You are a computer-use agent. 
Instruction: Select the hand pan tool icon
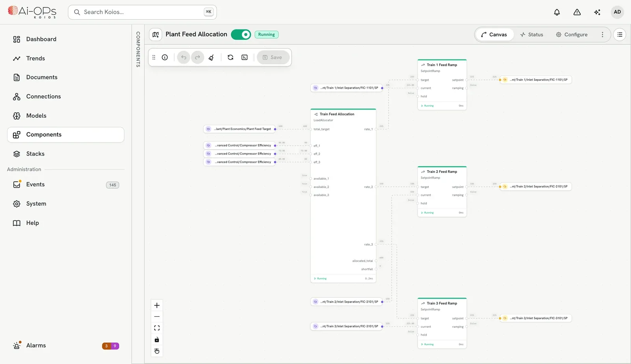[x=157, y=351]
